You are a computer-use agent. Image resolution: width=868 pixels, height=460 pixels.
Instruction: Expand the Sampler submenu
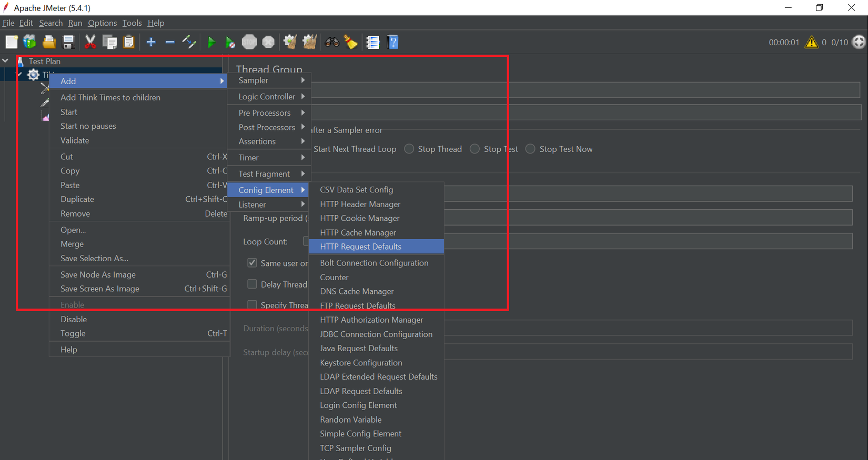click(269, 80)
